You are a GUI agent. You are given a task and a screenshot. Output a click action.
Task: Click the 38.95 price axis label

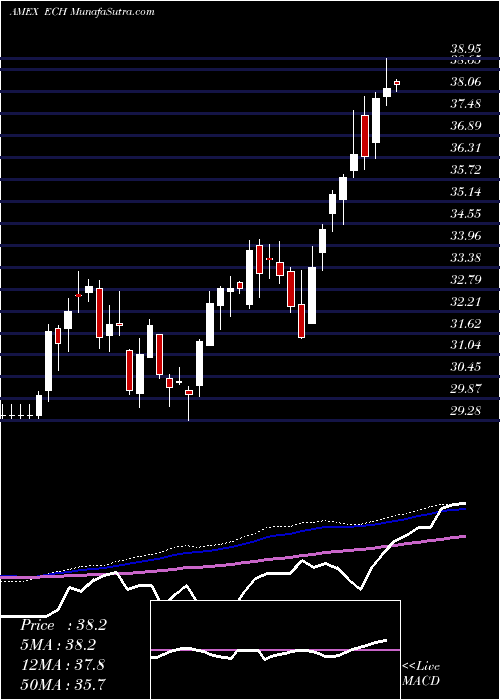tap(466, 50)
